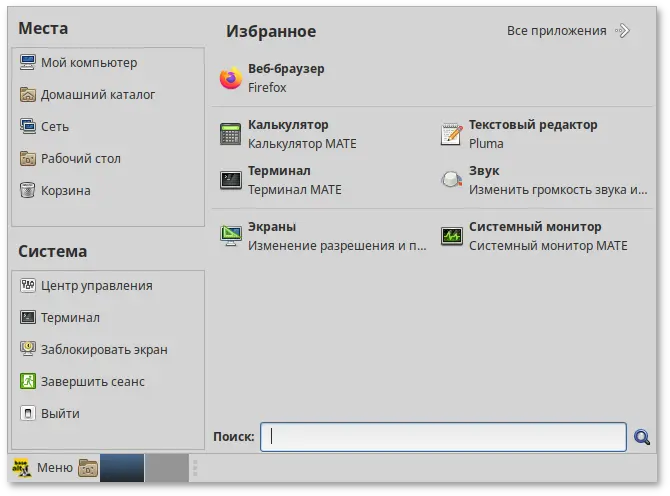Image resolution: width=670 pixels, height=496 pixels.
Task: Open Мой компьютер in Места
Action: (x=88, y=63)
